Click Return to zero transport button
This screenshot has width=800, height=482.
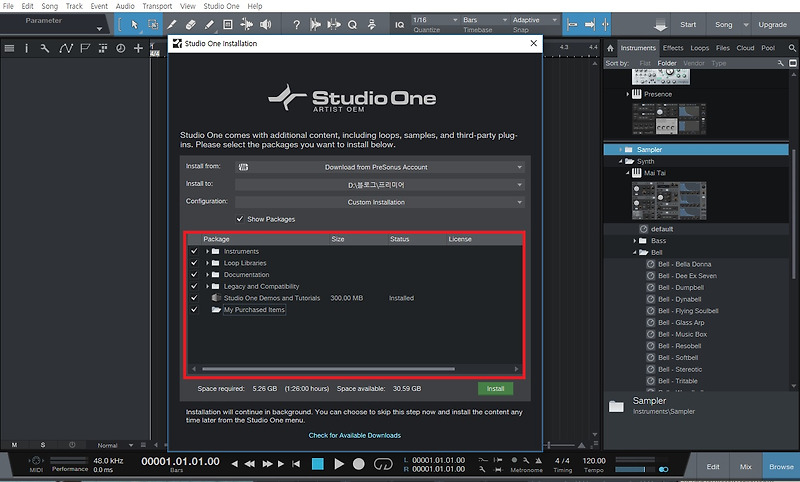pyautogui.click(x=296, y=464)
